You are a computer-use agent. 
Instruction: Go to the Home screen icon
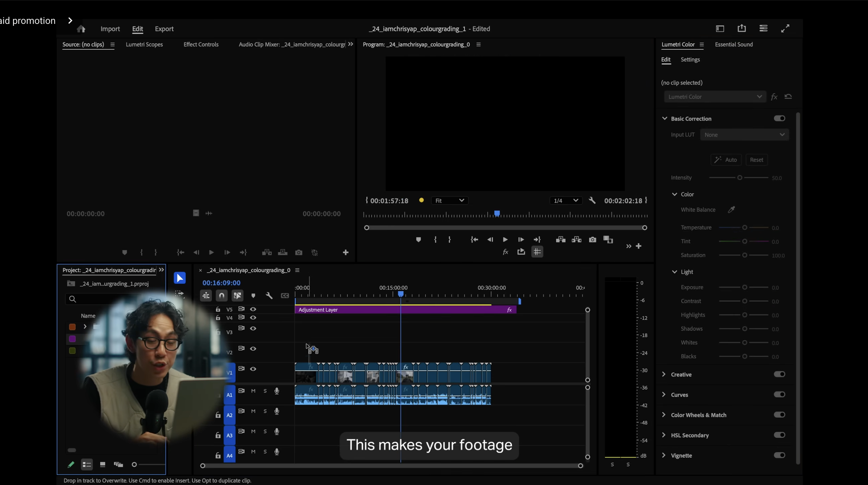coord(81,29)
